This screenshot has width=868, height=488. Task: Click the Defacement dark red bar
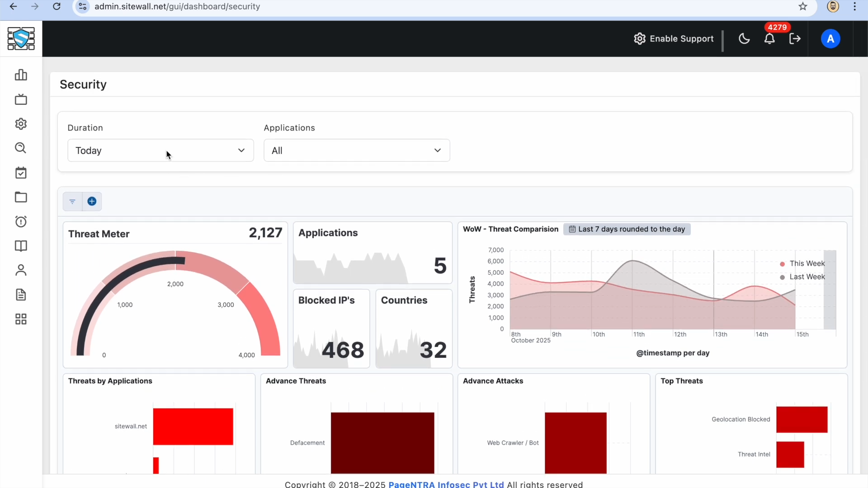tap(382, 443)
